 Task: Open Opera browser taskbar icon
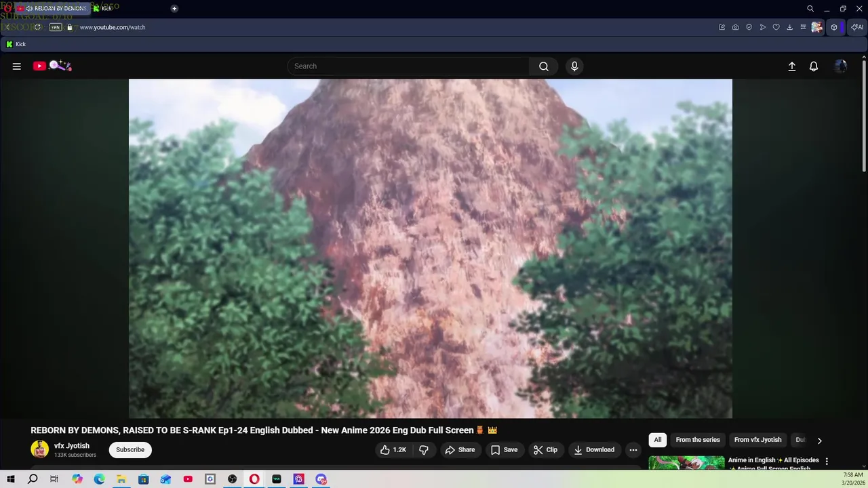click(254, 479)
